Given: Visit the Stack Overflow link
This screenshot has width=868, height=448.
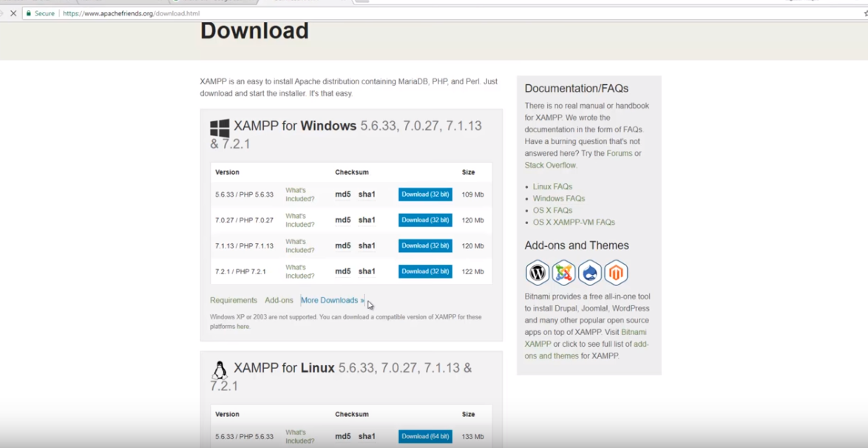Looking at the screenshot, I should 550,165.
